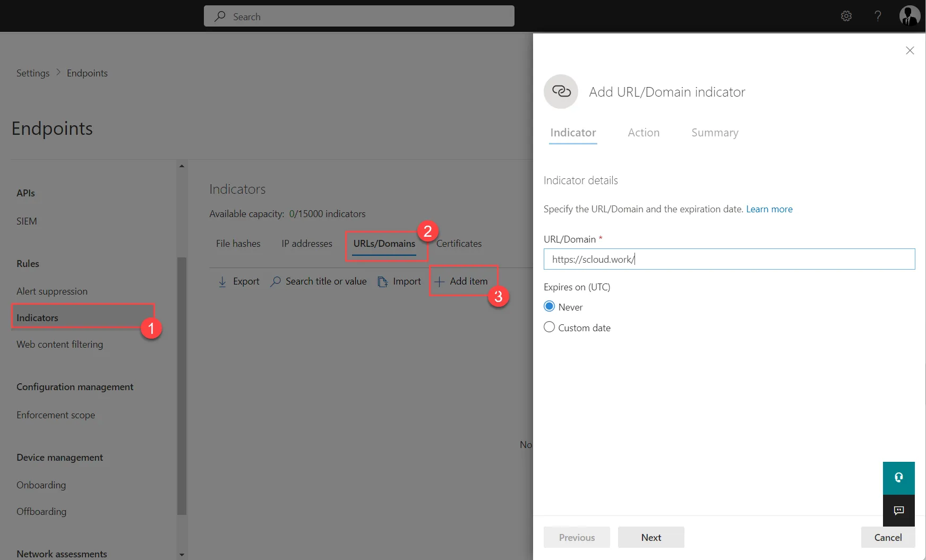Click the search magnifier icon in top bar
Screen dimensions: 926x560
(220, 16)
